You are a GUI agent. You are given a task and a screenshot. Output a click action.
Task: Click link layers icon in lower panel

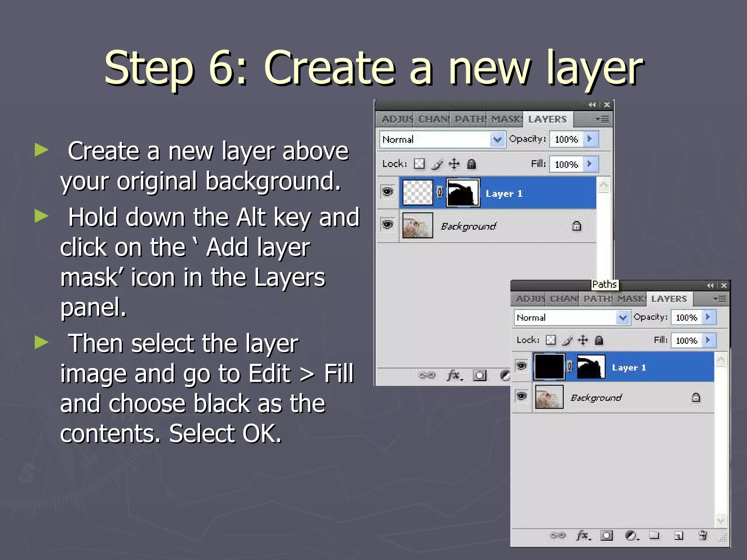[558, 535]
